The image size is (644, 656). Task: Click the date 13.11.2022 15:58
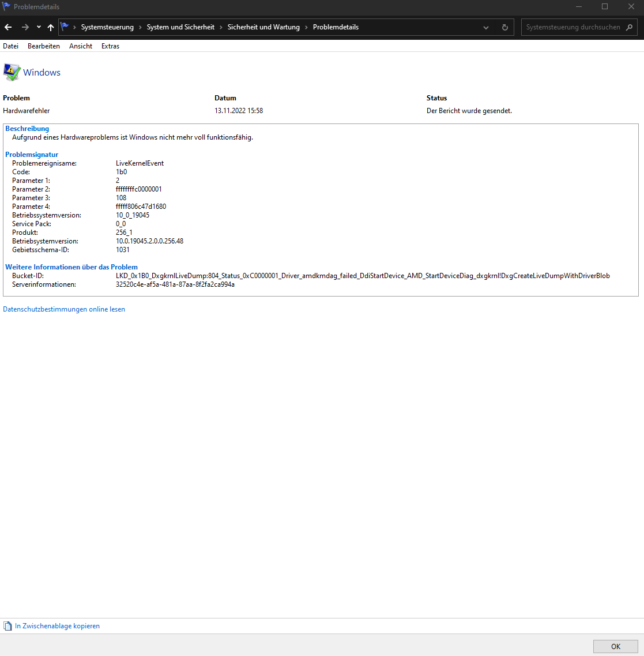pyautogui.click(x=239, y=111)
